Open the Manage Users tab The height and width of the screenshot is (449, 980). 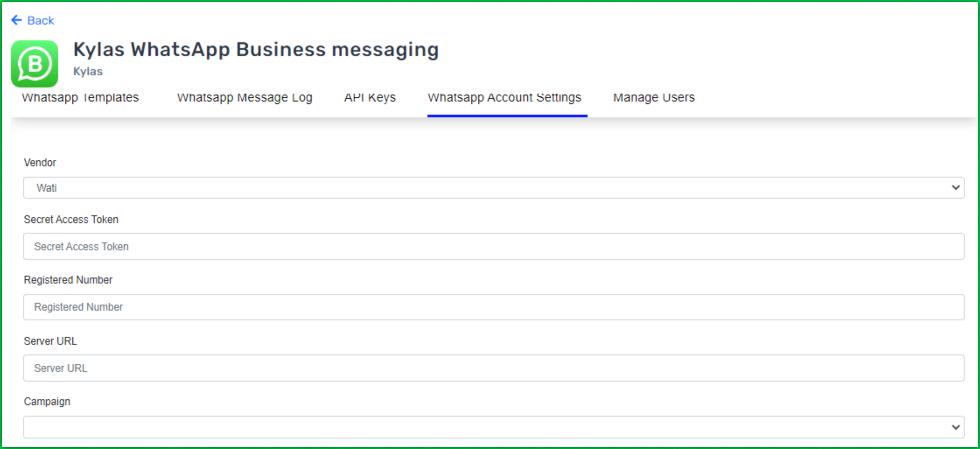[x=654, y=98]
